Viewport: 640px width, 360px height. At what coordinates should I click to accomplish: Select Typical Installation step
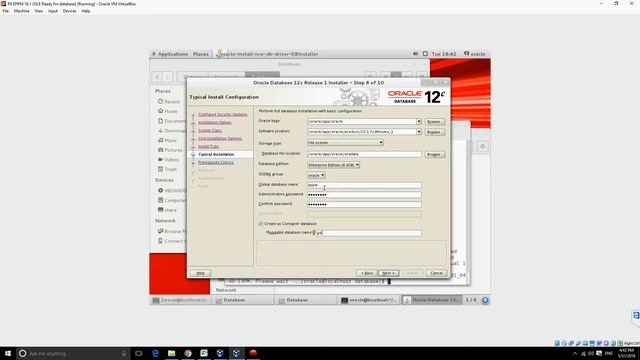(216, 154)
